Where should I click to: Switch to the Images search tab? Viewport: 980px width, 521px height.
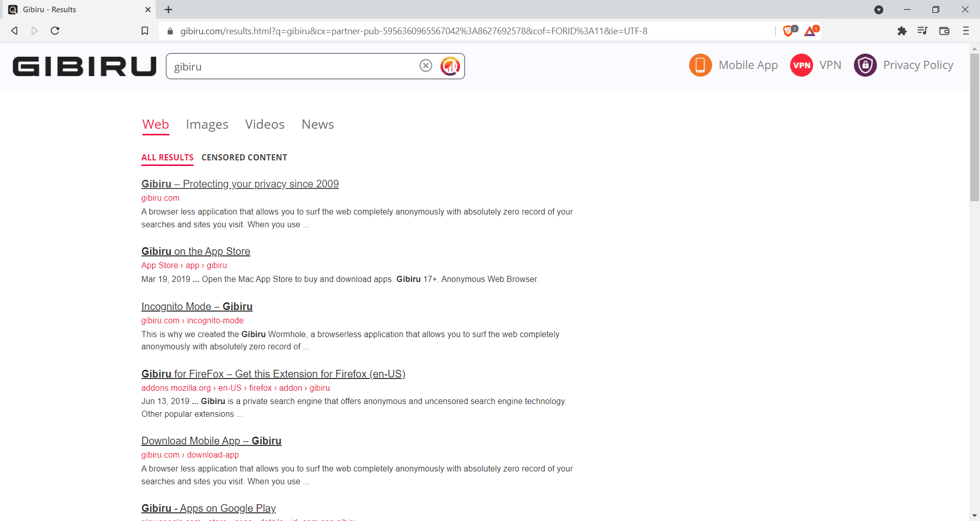pyautogui.click(x=207, y=124)
